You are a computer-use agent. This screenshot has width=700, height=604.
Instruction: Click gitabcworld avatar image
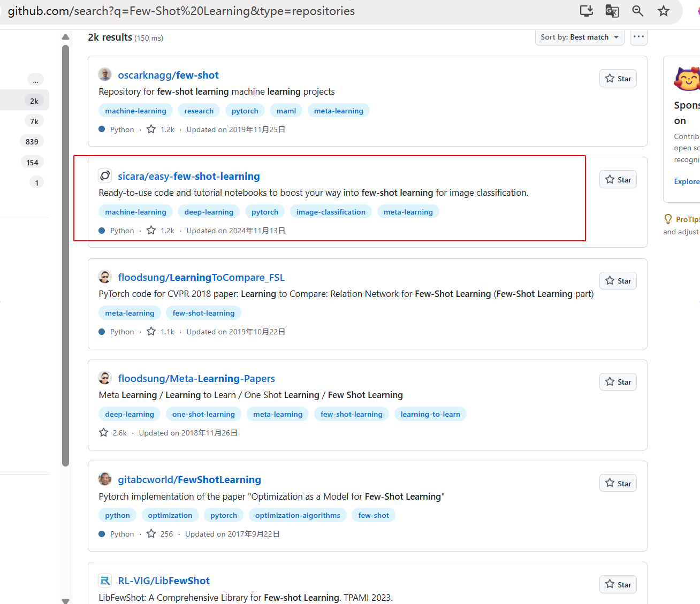click(x=105, y=479)
